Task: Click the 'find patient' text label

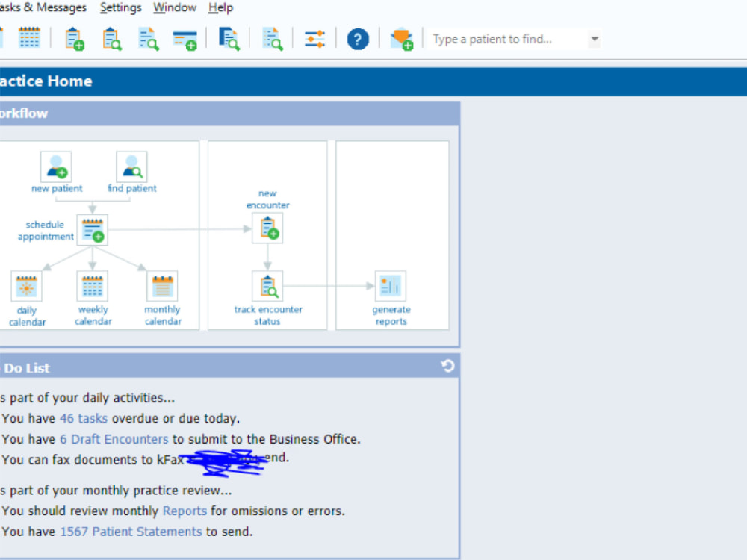Action: tap(132, 189)
